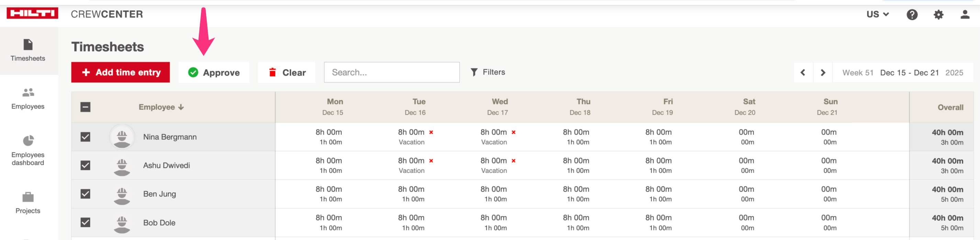980x240 pixels.
Task: Toggle the select-all header checkbox
Action: point(85,107)
